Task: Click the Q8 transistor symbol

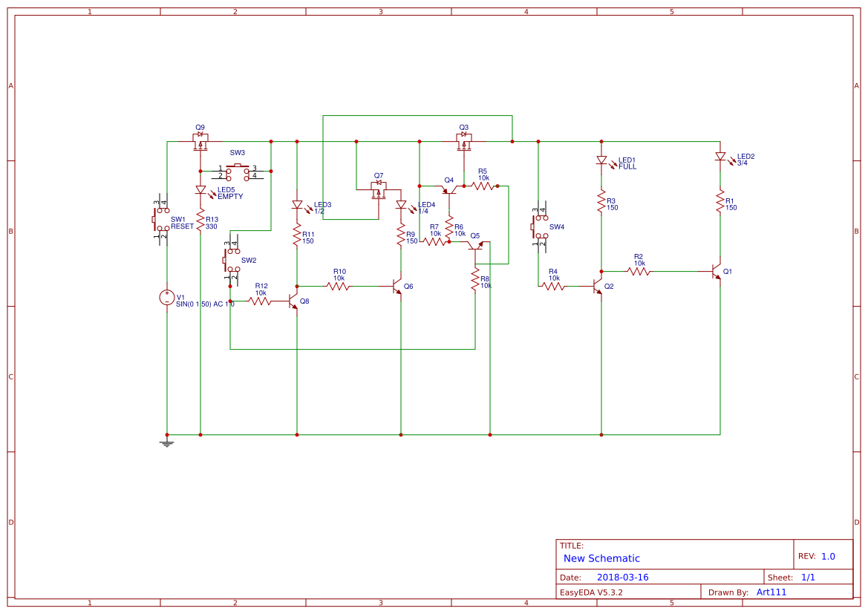Action: coord(293,301)
